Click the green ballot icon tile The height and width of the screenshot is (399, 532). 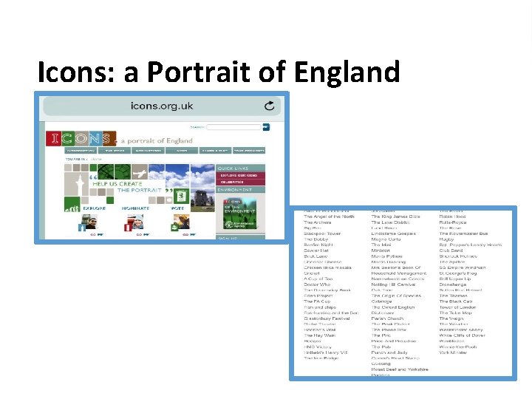[x=181, y=196]
